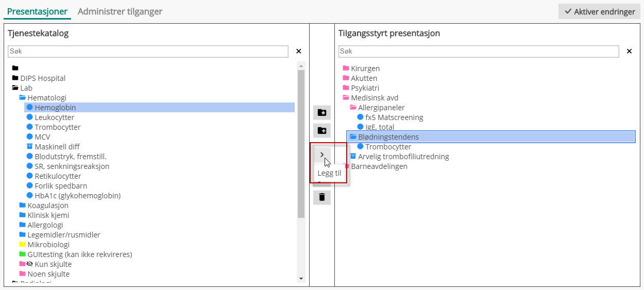Screen dimensions: 644x290
Task: Collapse the Hematologi folder
Action: [x=23, y=98]
